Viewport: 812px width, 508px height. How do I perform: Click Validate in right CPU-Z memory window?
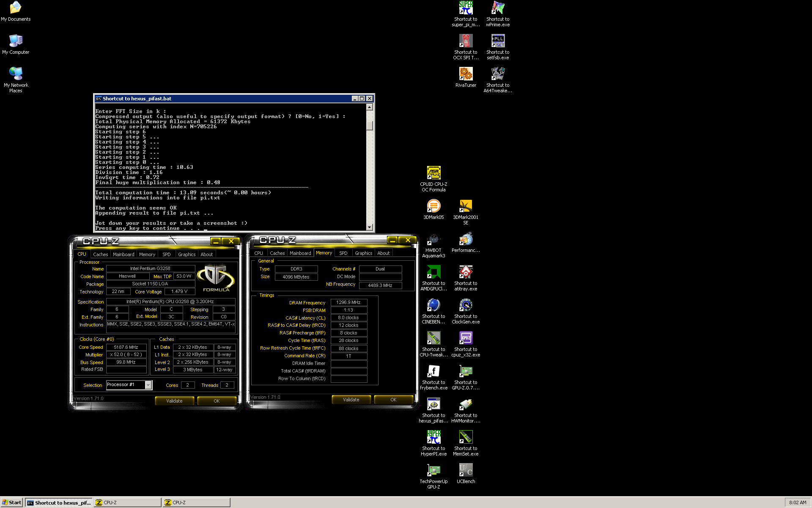(x=351, y=400)
